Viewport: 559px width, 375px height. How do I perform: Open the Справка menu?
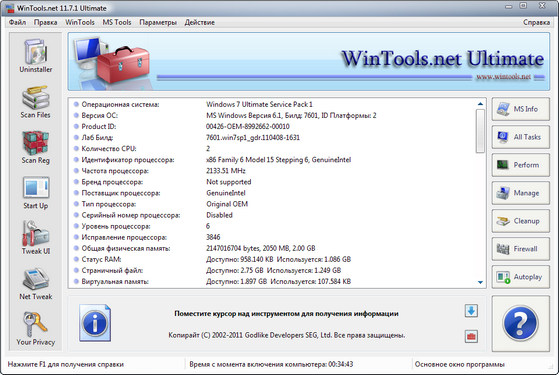pyautogui.click(x=536, y=22)
